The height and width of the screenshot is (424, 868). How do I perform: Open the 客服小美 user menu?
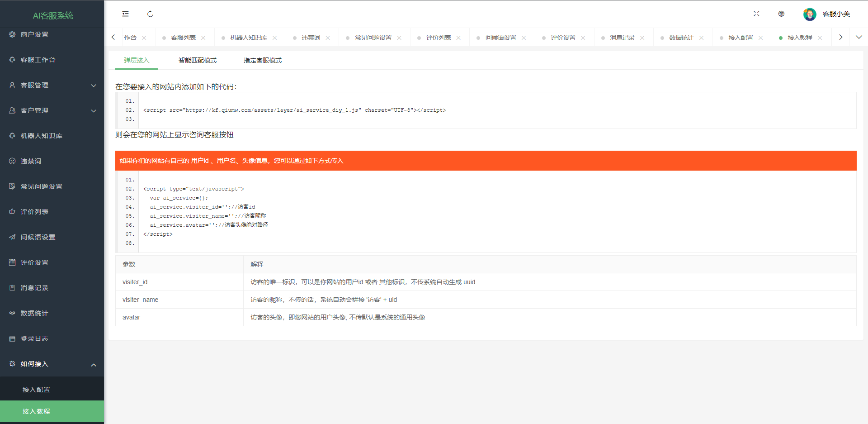836,14
